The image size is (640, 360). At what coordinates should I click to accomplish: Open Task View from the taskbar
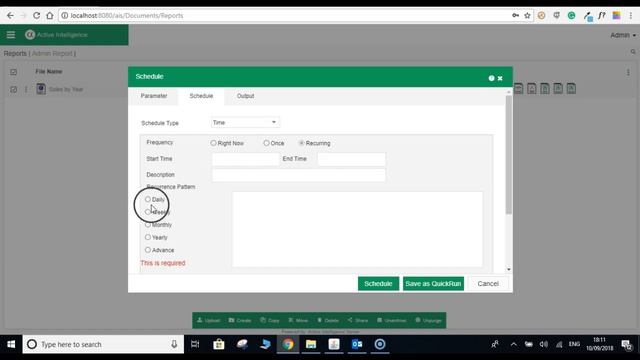195,344
